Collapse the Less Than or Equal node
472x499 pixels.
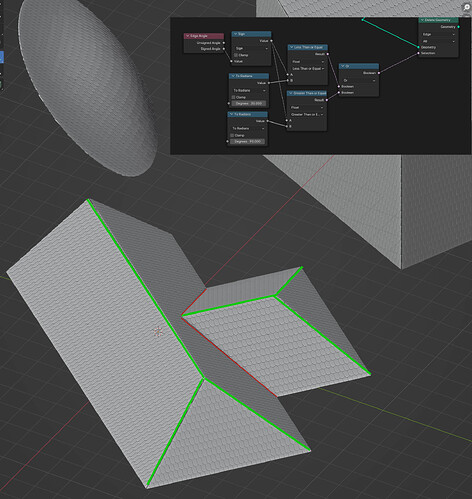(x=291, y=47)
